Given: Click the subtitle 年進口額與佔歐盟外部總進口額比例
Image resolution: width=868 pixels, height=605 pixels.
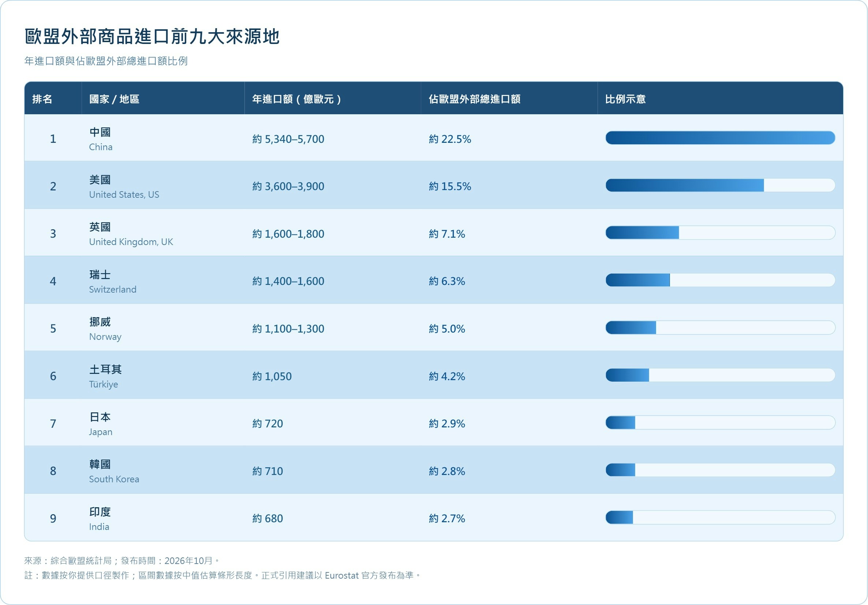Looking at the screenshot, I should (106, 61).
